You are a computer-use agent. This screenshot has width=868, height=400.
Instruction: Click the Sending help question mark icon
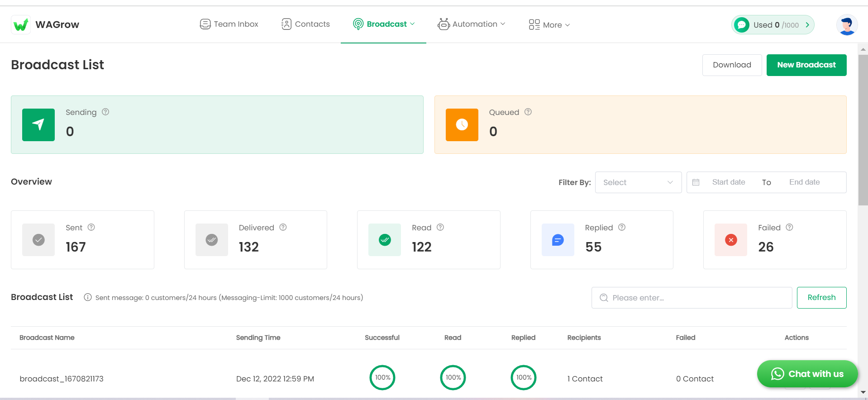tap(105, 112)
